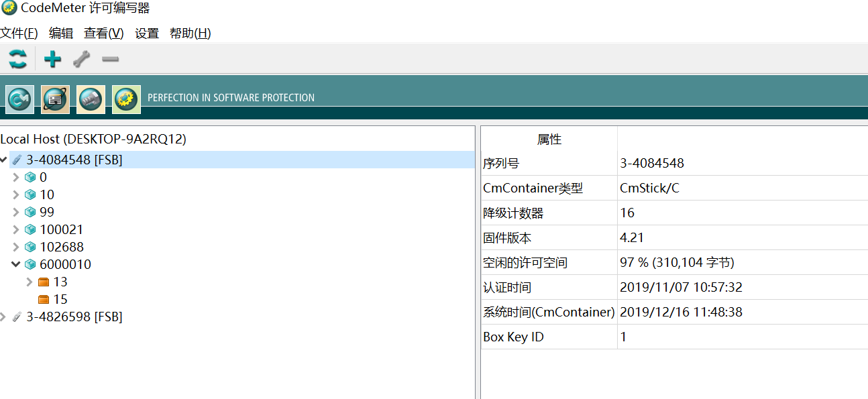Expand firm code 100021 node
The width and height of the screenshot is (868, 399).
click(x=17, y=229)
